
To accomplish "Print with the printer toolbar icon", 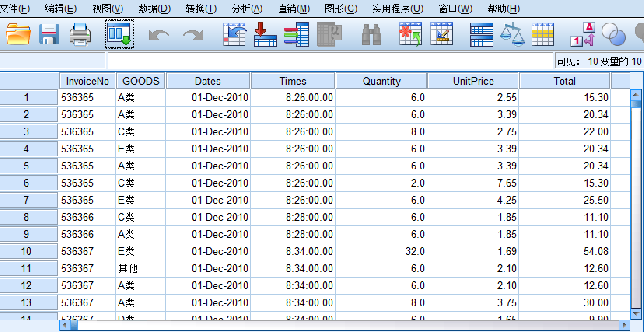I will coord(80,34).
